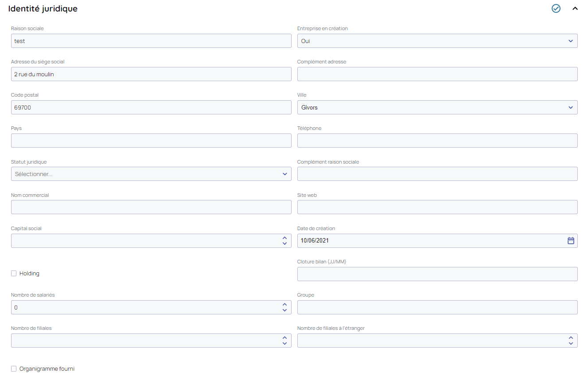Check the Organigramme fourni box
588x380 pixels.
(14, 369)
